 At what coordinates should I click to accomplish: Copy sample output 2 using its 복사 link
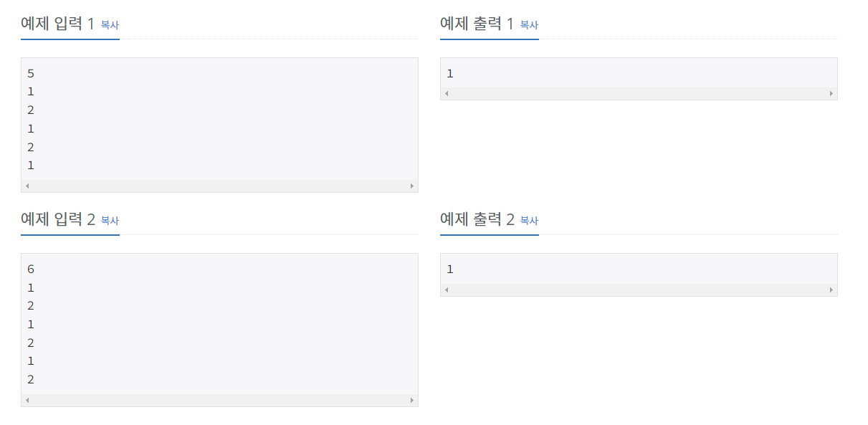530,221
